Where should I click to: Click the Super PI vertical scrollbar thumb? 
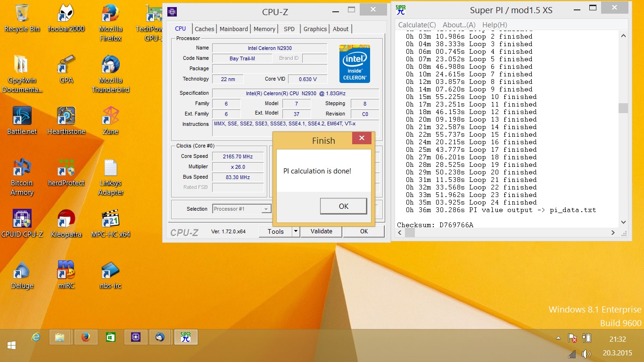click(623, 108)
